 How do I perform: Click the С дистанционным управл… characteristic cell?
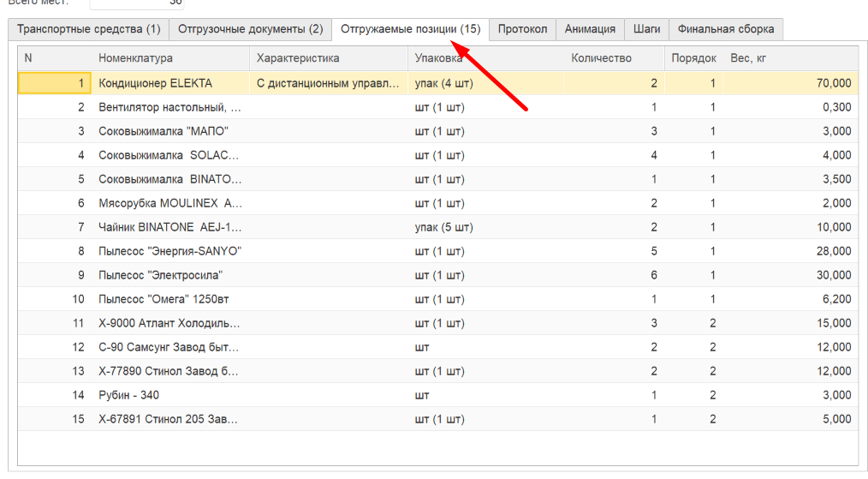(x=329, y=83)
